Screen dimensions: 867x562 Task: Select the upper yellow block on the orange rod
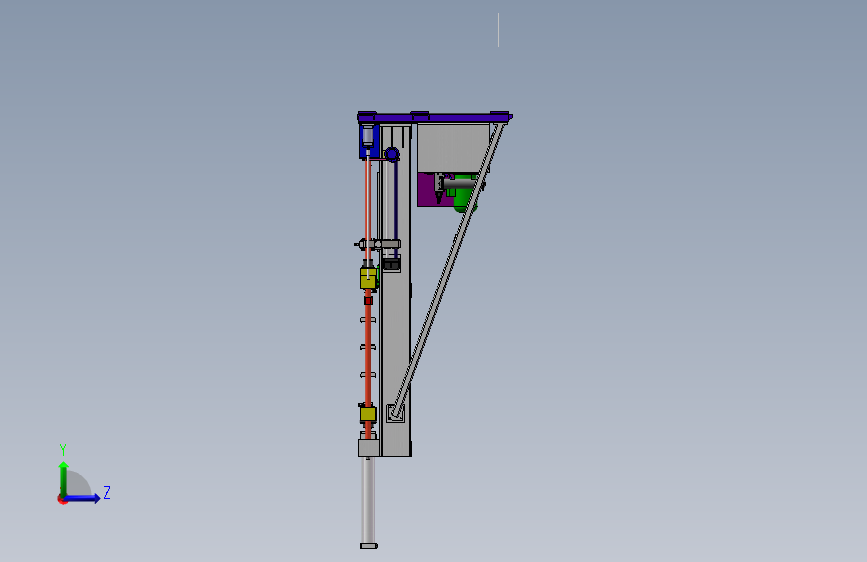click(x=369, y=278)
